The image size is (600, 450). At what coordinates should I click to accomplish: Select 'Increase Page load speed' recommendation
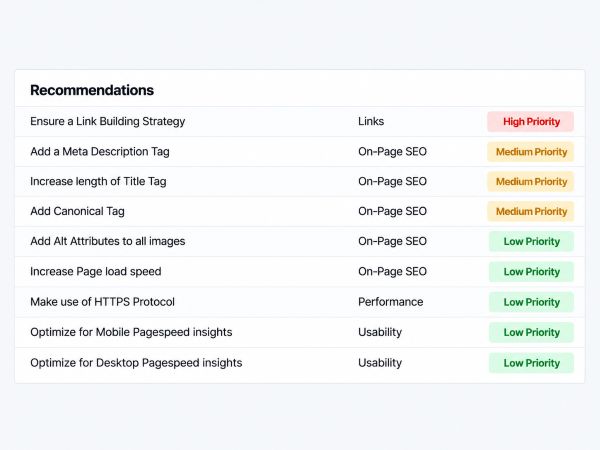(96, 271)
